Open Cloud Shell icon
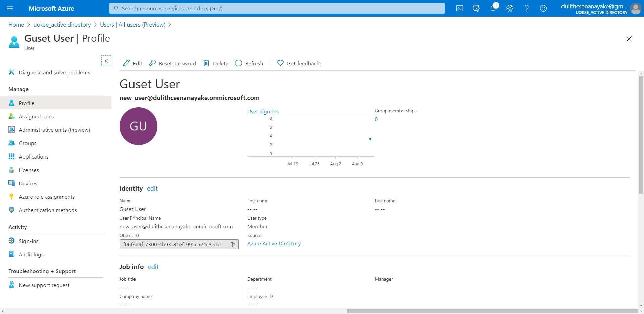Image resolution: width=644 pixels, height=314 pixels. pos(460,8)
